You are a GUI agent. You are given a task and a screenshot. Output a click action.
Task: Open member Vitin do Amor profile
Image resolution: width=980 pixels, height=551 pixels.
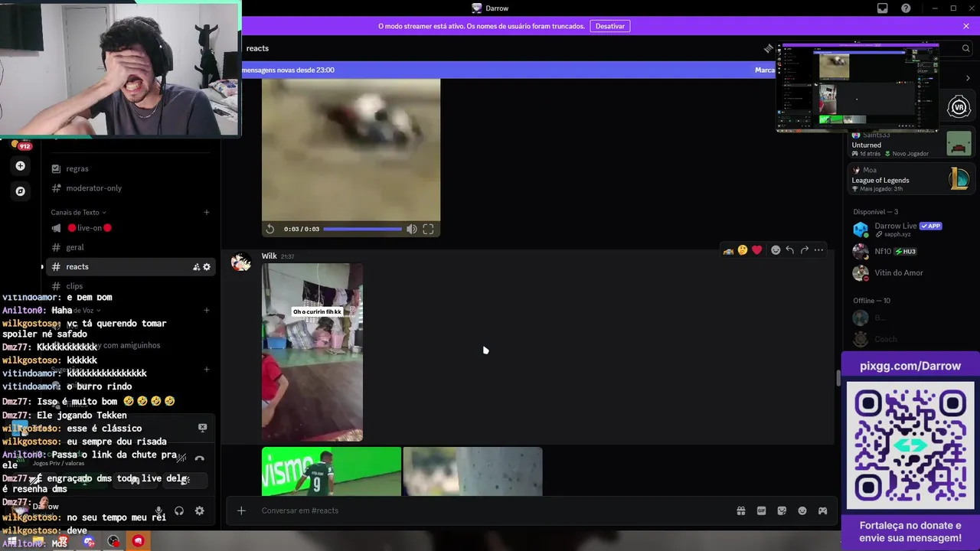(910, 272)
